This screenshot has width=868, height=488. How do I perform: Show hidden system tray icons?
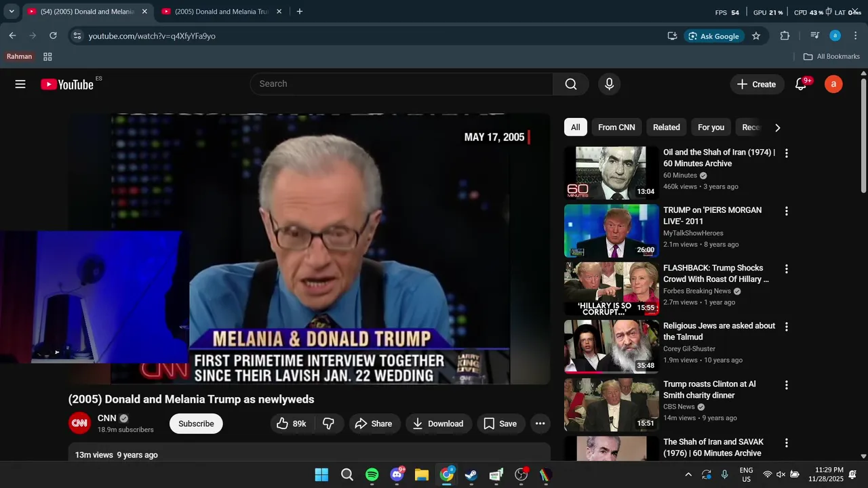tap(688, 474)
